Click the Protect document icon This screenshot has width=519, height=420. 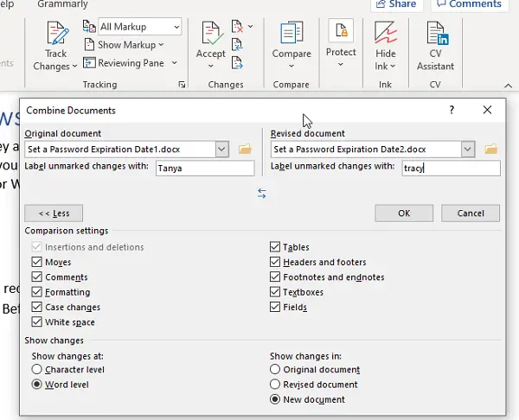point(341,30)
